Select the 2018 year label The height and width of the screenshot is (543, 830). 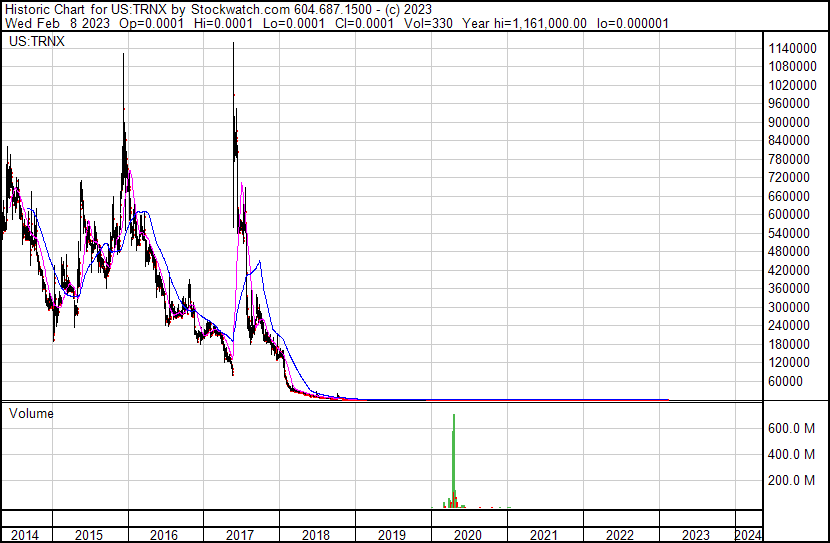tap(316, 535)
